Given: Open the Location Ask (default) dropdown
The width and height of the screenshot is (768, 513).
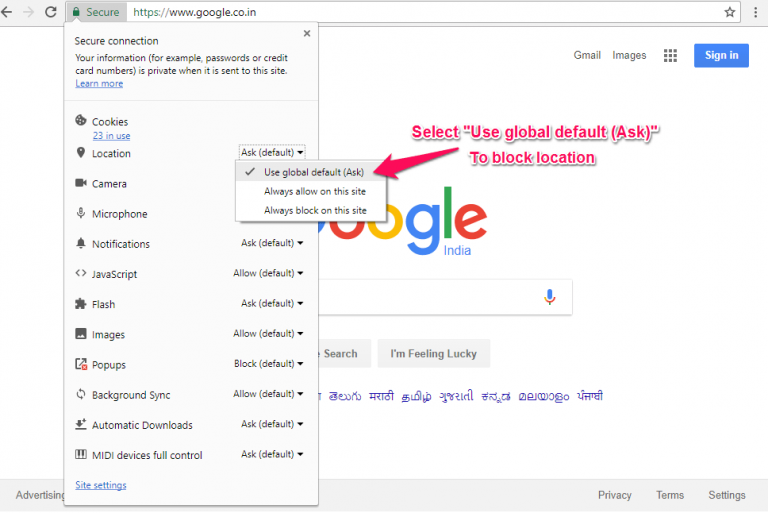Looking at the screenshot, I should click(272, 152).
